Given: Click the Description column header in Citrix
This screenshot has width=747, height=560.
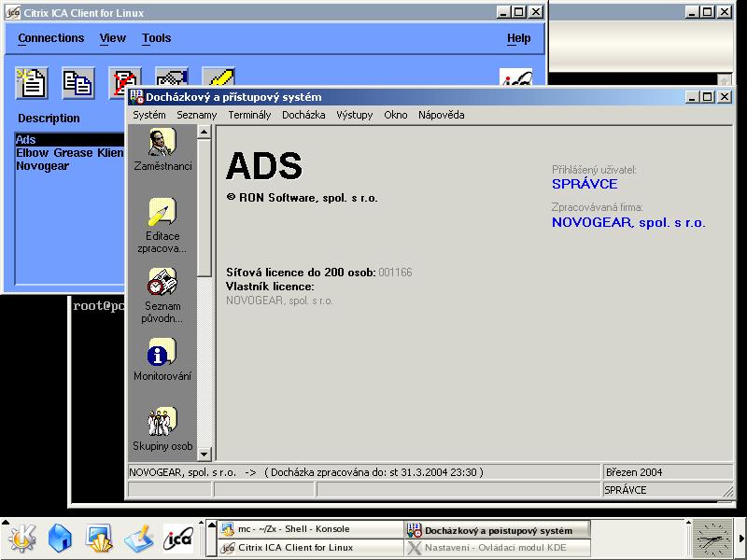Looking at the screenshot, I should tap(49, 119).
